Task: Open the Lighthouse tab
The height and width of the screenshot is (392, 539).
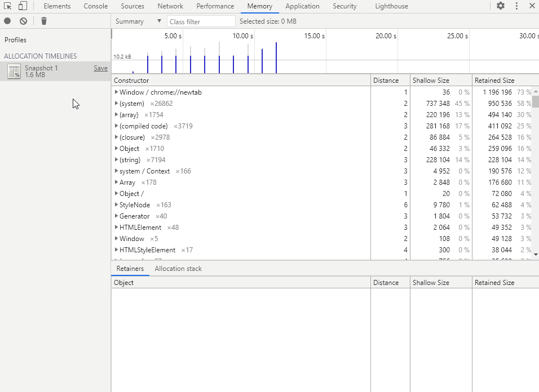Action: tap(391, 6)
